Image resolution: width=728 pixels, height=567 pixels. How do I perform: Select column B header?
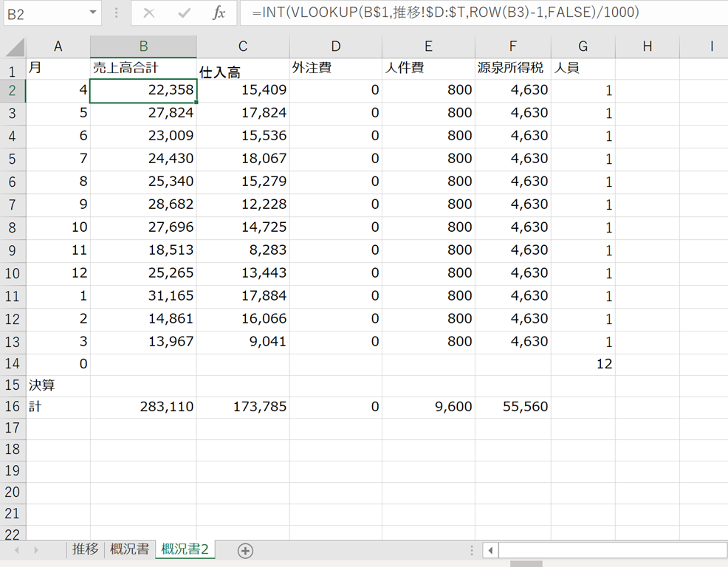pos(143,47)
